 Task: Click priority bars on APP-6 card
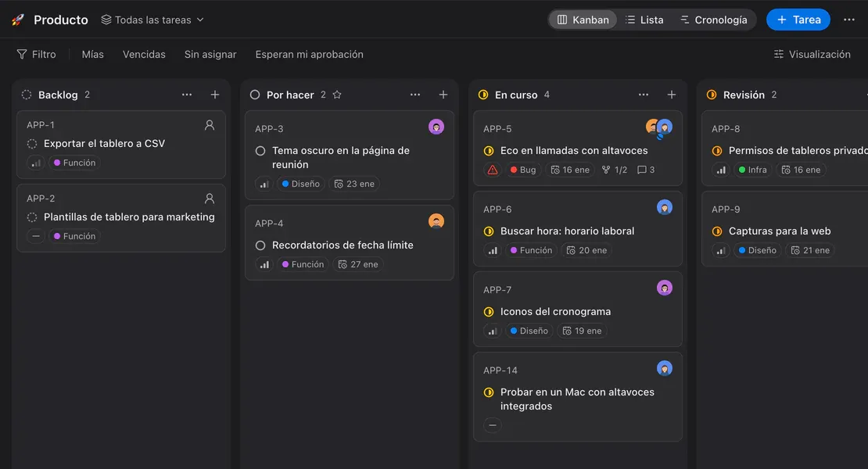click(x=492, y=251)
